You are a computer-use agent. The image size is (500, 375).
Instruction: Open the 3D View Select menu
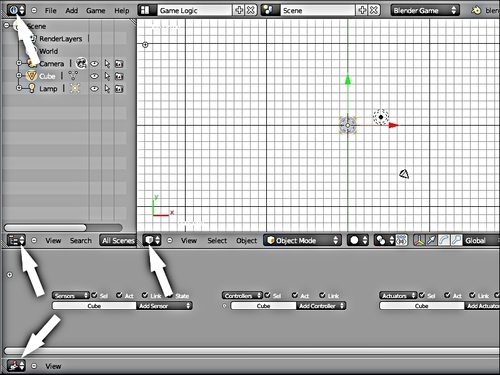point(217,241)
